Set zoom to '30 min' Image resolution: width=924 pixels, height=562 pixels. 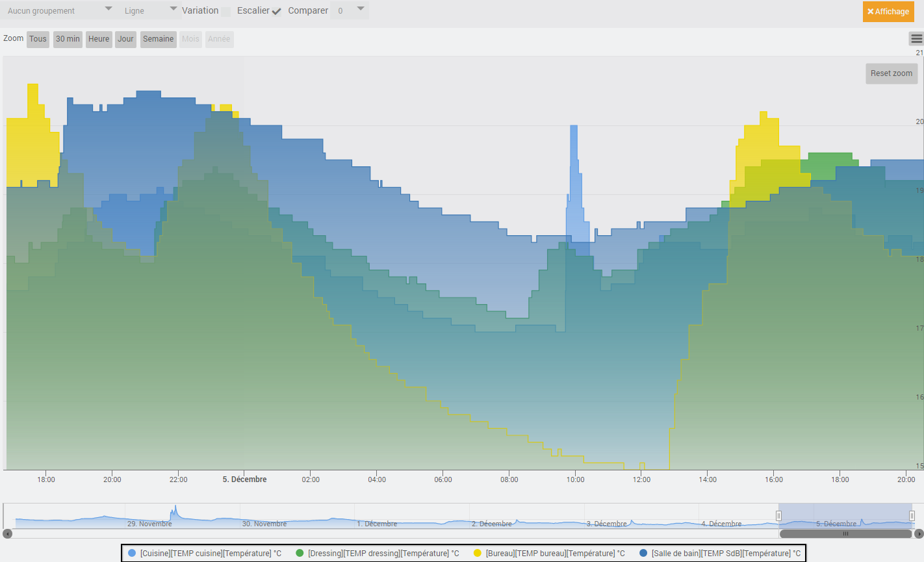click(68, 39)
